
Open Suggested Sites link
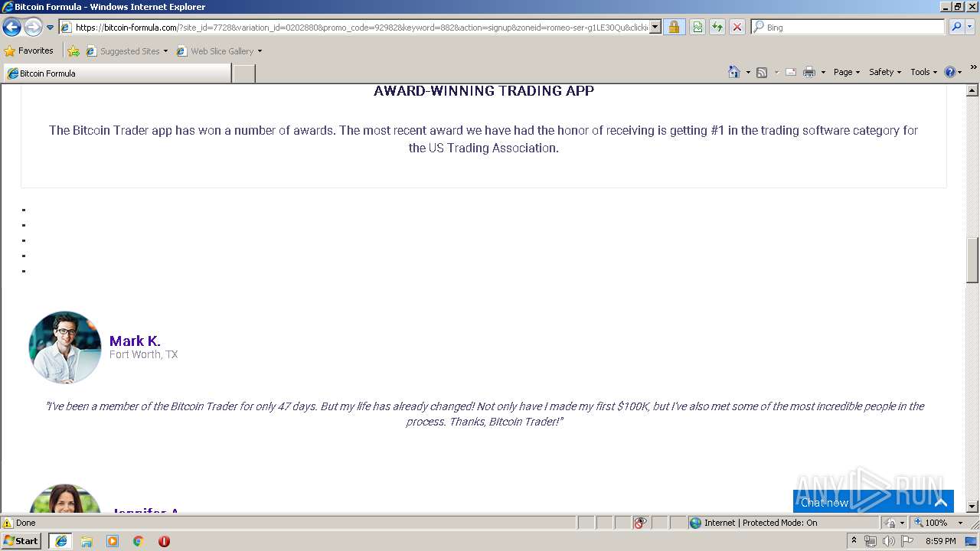(x=126, y=51)
